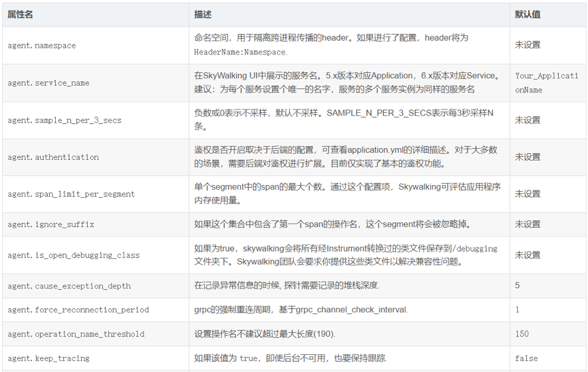This screenshot has height=372, width=588.
Task: Select the agent.keep_tracing property name
Action: pyautogui.click(x=48, y=358)
